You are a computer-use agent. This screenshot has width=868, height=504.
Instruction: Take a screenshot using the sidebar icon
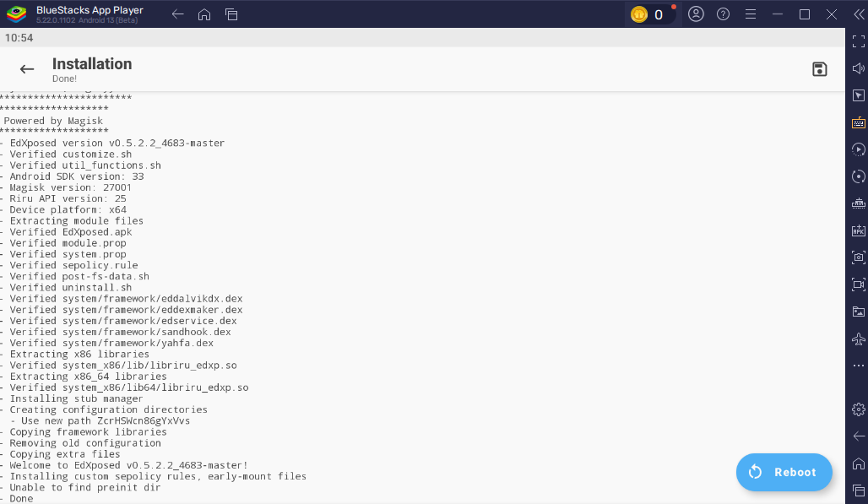tap(859, 257)
